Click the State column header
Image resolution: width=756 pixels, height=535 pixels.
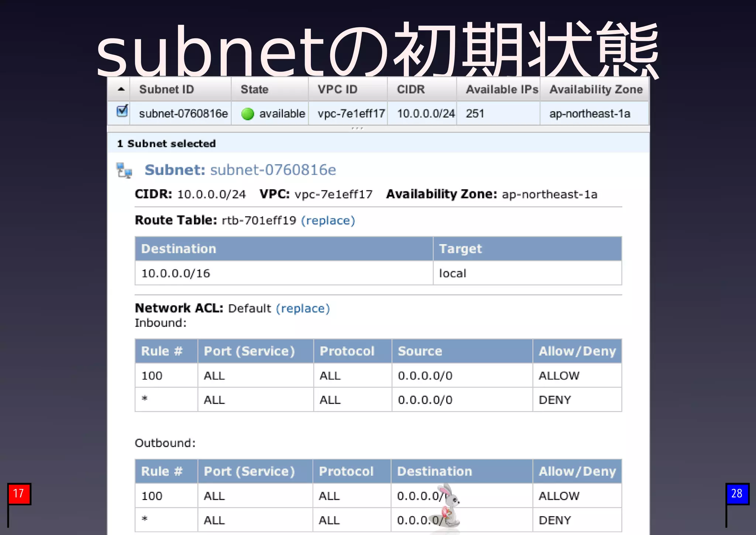pos(254,89)
